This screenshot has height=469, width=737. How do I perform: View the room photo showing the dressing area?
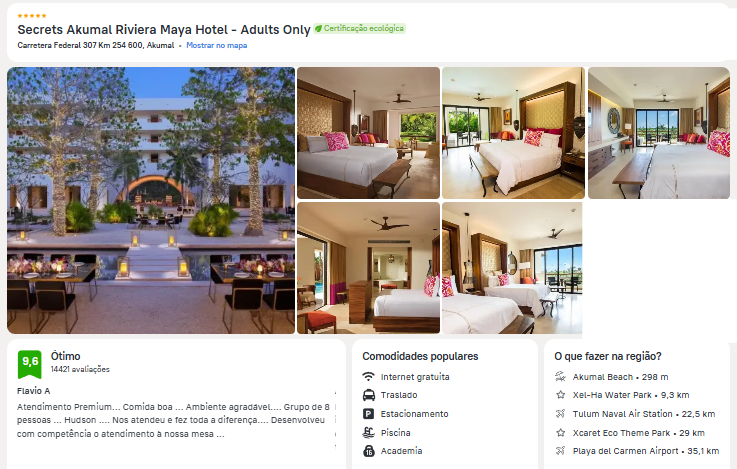(x=368, y=268)
